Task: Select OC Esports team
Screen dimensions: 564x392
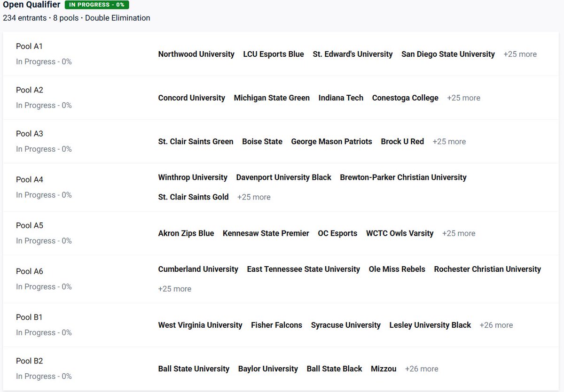Action: coord(337,233)
